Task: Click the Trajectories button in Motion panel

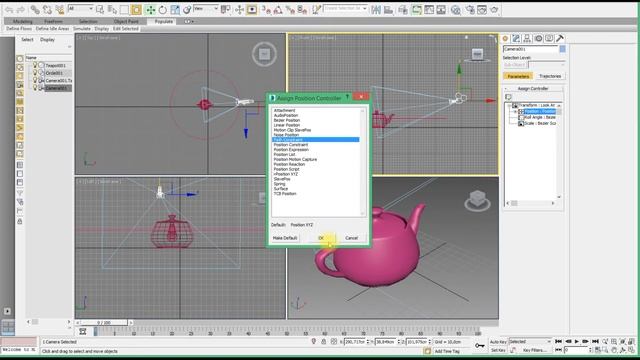Action: click(x=550, y=76)
